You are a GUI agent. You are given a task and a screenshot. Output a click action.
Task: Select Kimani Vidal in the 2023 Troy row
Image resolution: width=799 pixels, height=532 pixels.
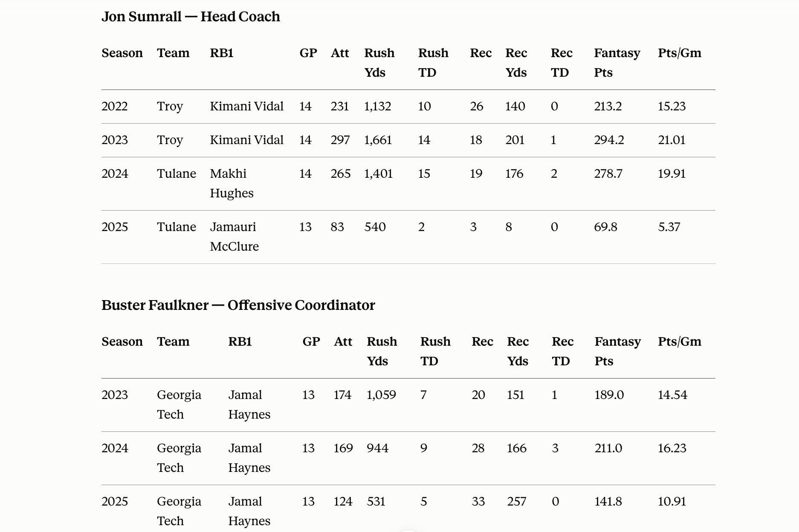(246, 140)
